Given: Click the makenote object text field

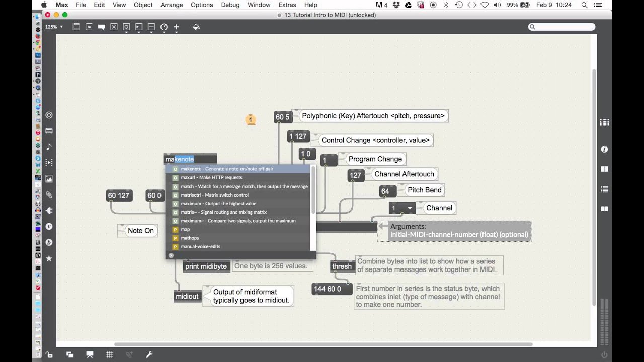Looking at the screenshot, I should click(190, 159).
